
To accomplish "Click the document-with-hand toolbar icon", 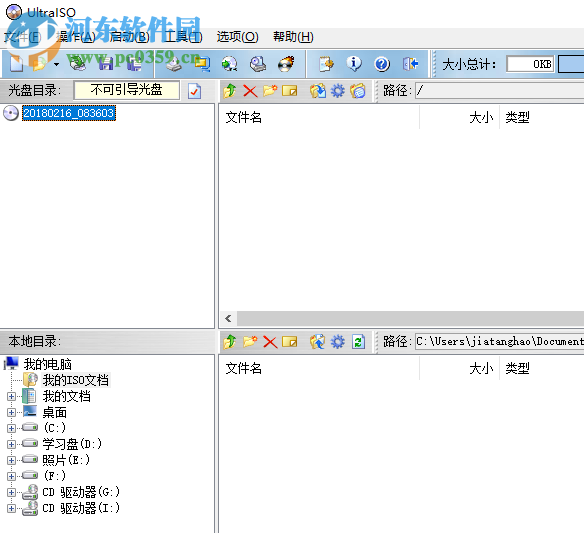I will pos(326,64).
